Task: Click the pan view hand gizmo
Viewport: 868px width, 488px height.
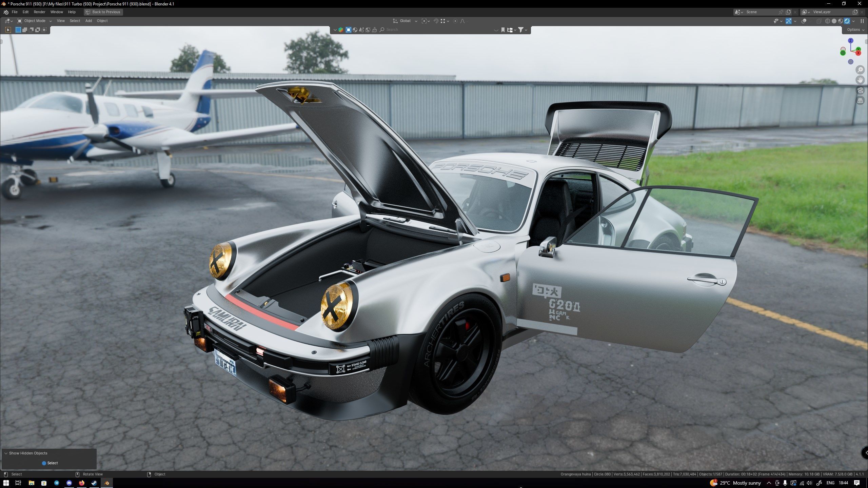Action: 860,80
